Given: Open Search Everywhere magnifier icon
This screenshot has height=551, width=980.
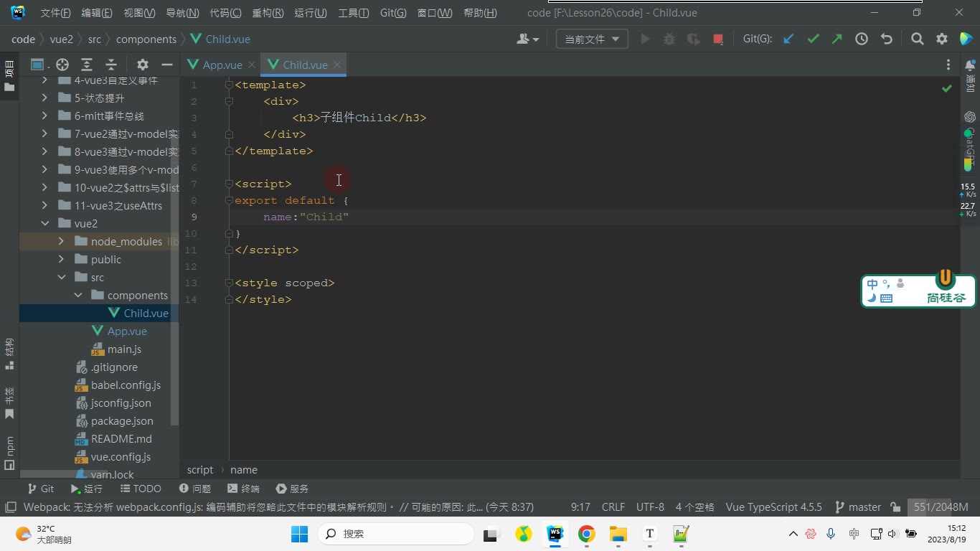Looking at the screenshot, I should pos(918,39).
